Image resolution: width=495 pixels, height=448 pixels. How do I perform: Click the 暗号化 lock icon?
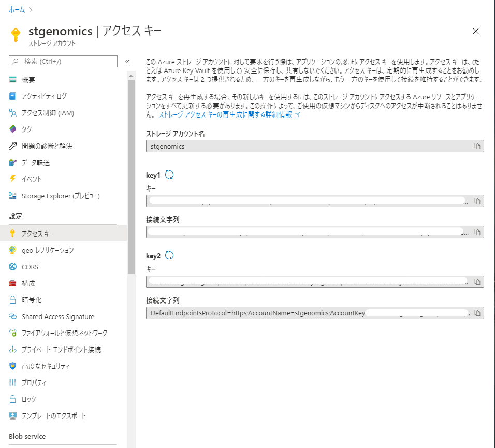[12, 300]
